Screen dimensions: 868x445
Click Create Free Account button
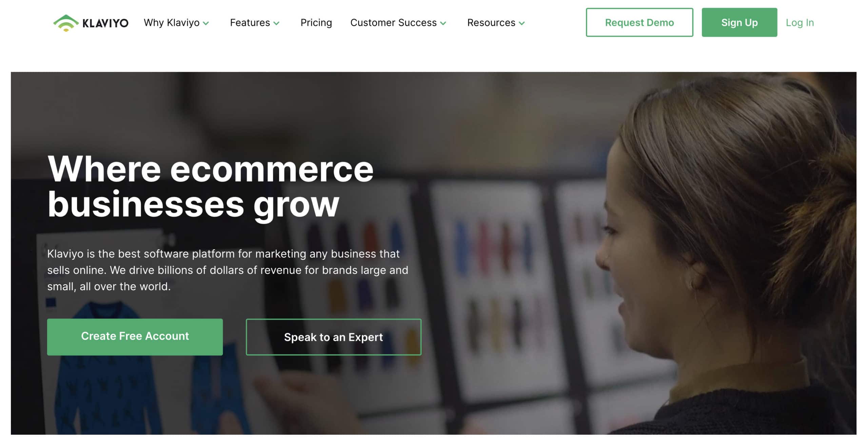[135, 337]
